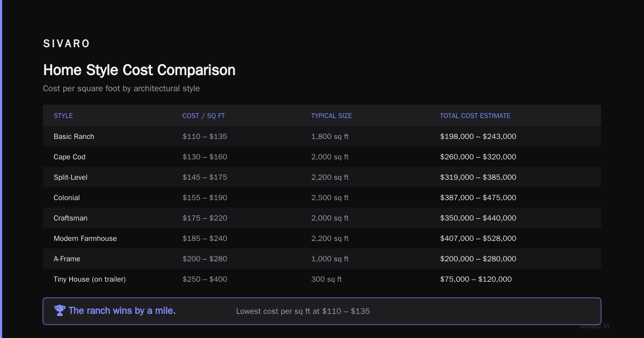
Task: Select the Basic Ranch row
Action: (x=322, y=136)
